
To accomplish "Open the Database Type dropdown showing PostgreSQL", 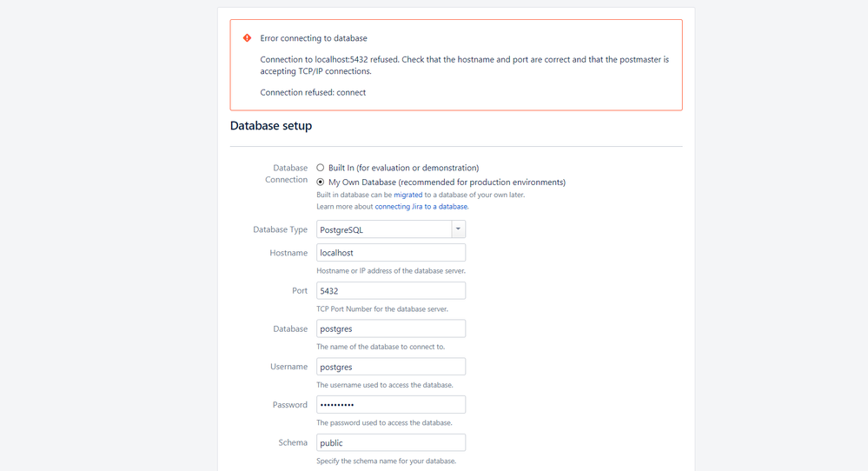I will [x=391, y=229].
